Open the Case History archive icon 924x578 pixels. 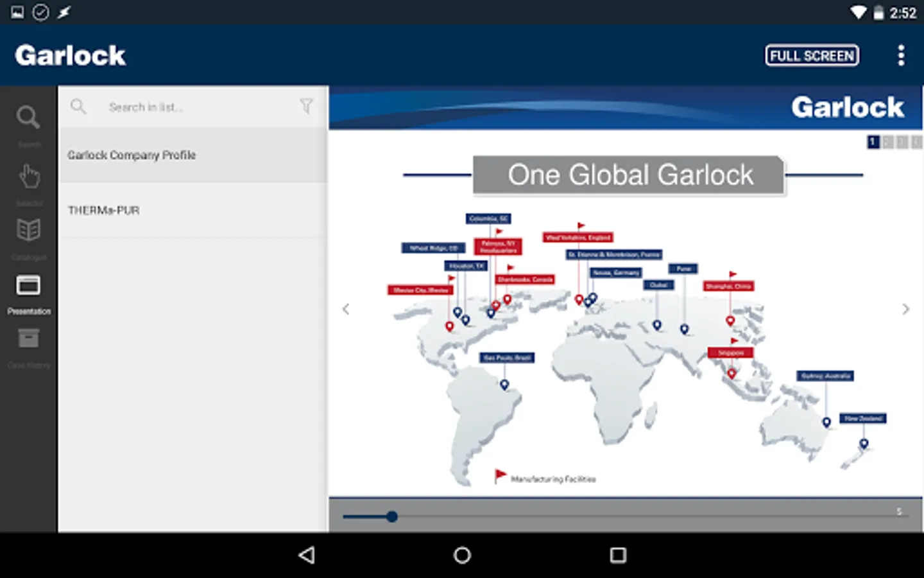[x=29, y=347]
